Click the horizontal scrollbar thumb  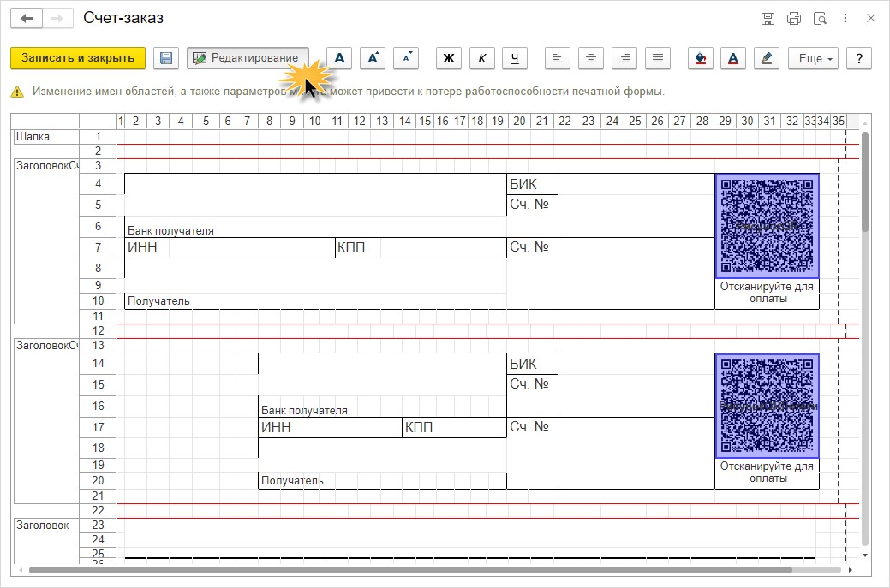click(x=409, y=570)
